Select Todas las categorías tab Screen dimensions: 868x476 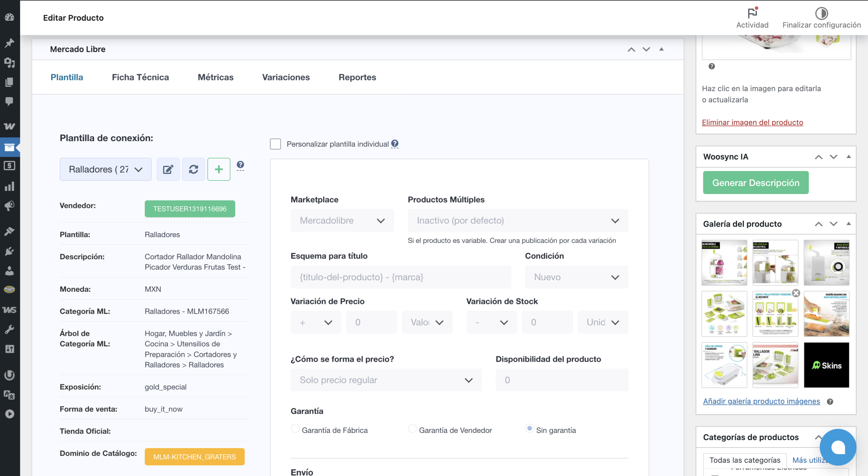pyautogui.click(x=745, y=460)
